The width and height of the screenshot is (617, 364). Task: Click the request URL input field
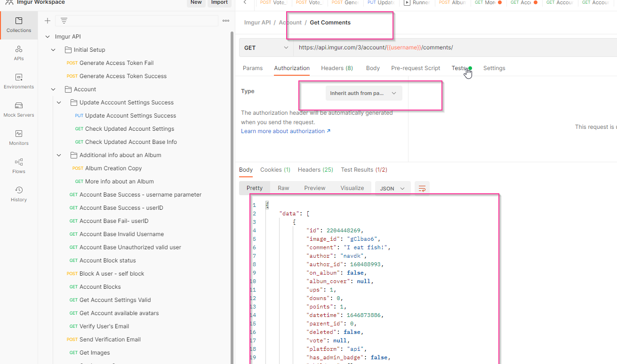[x=455, y=47]
